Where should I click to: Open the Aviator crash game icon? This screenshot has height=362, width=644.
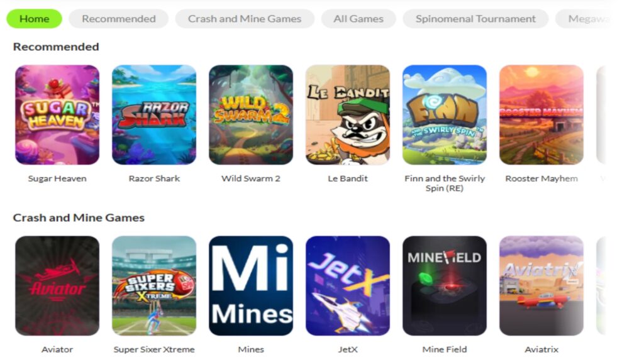pyautogui.click(x=57, y=286)
